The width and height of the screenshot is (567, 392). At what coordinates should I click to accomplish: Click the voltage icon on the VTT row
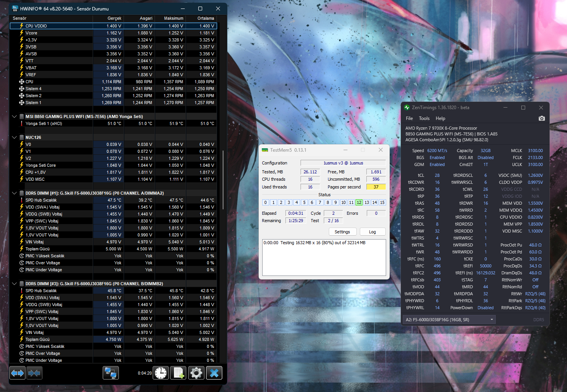pyautogui.click(x=22, y=61)
